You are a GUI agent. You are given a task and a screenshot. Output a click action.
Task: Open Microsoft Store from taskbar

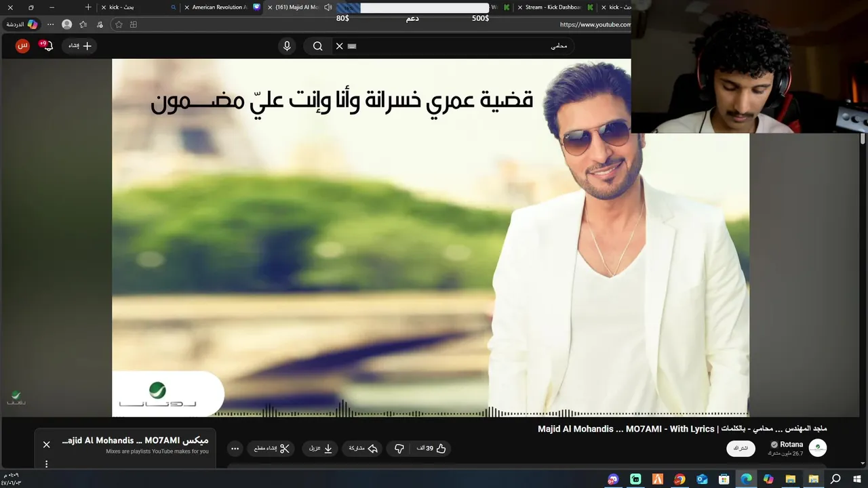[724, 479]
